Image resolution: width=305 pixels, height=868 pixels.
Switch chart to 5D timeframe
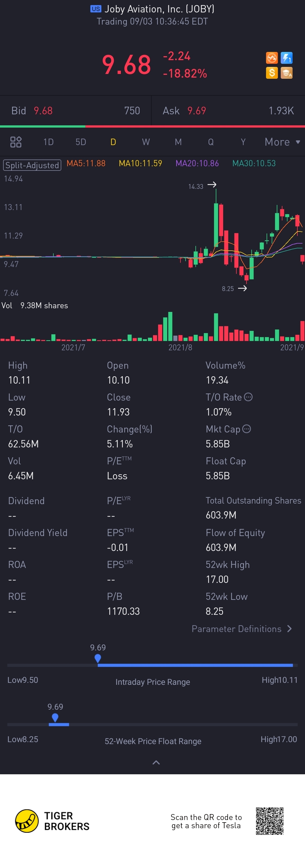81,142
